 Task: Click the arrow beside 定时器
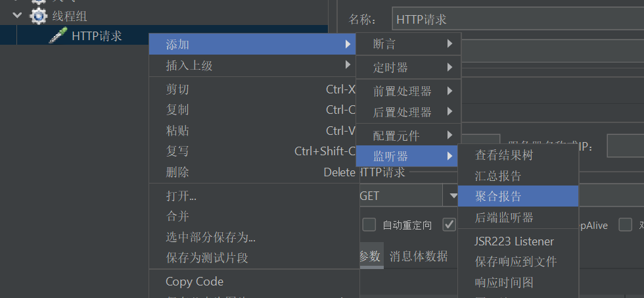tap(449, 66)
